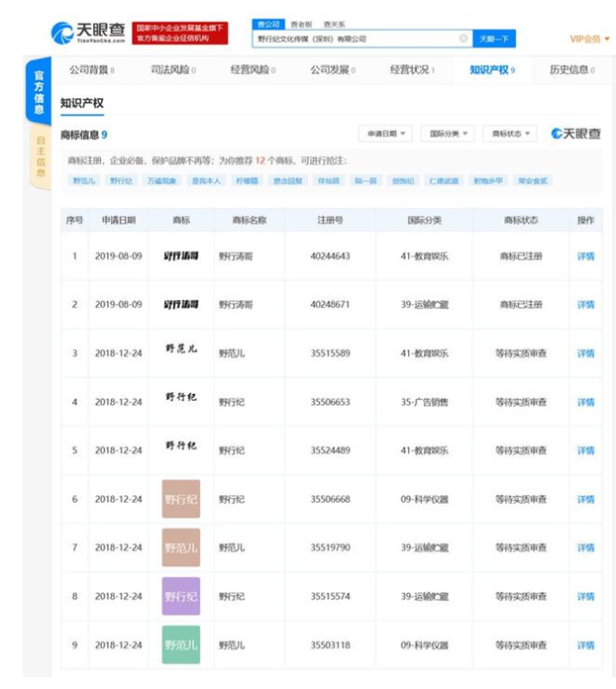Click the Tianyancha logo in the header
Screen dimensions: 616x689
tap(88, 33)
